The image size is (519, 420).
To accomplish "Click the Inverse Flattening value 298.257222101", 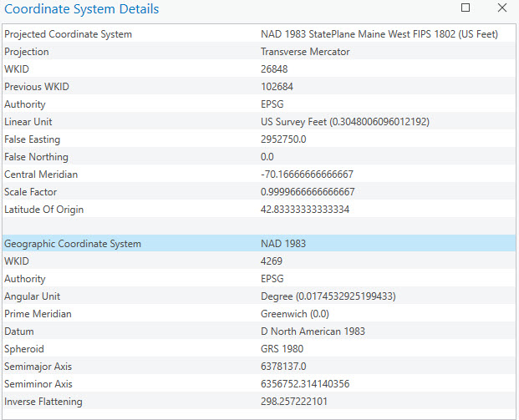I will tap(295, 402).
